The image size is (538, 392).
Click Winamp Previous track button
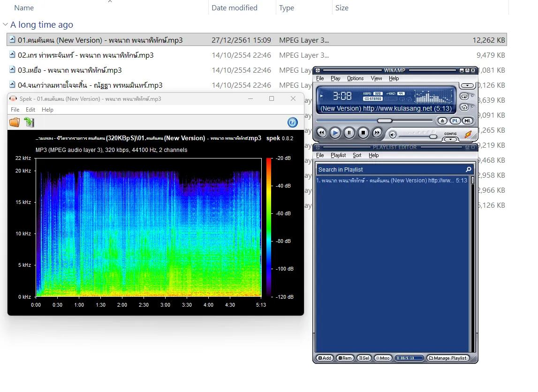(x=321, y=132)
